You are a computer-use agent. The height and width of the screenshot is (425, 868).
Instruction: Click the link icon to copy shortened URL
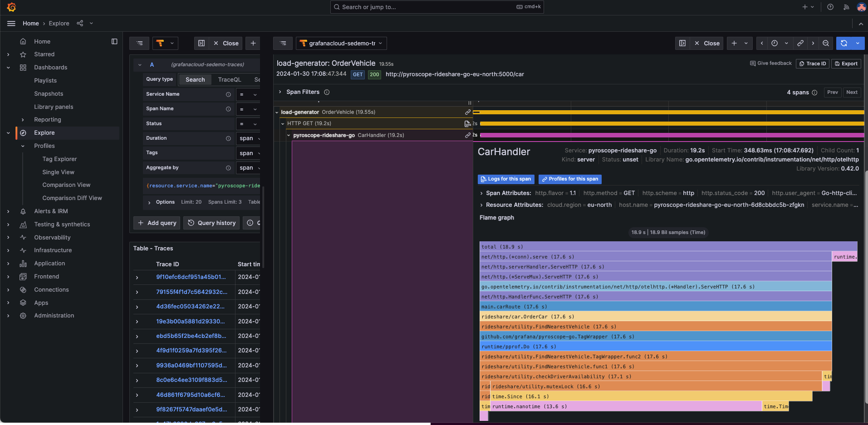pyautogui.click(x=800, y=43)
